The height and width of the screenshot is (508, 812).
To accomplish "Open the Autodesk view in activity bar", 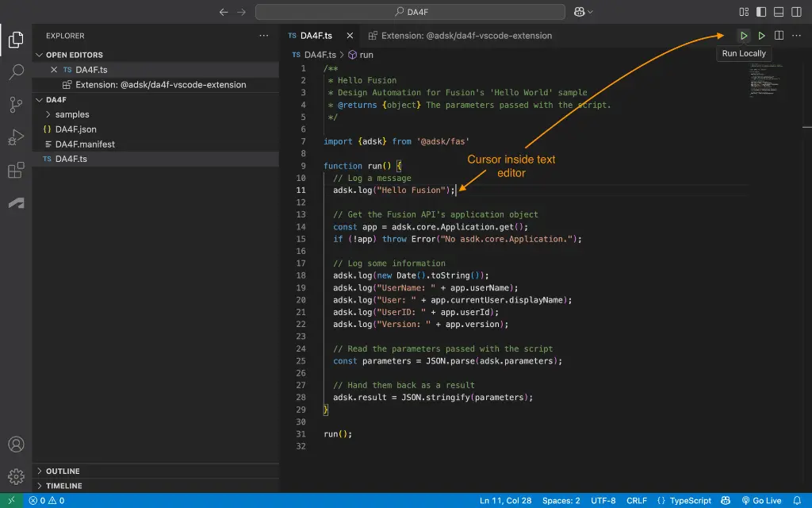I will (x=16, y=203).
